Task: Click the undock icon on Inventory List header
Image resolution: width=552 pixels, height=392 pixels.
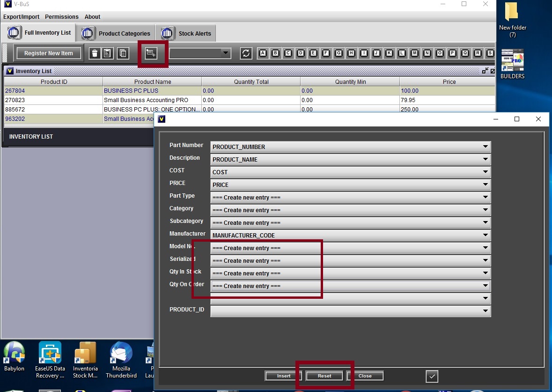Action: pyautogui.click(x=485, y=71)
